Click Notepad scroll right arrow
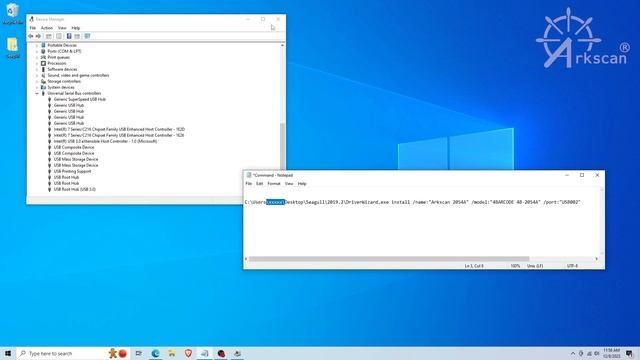This screenshot has height=360, width=640. (x=597, y=259)
